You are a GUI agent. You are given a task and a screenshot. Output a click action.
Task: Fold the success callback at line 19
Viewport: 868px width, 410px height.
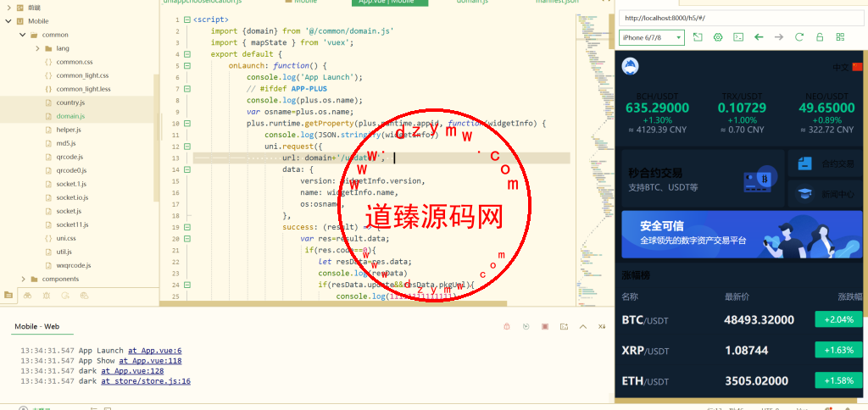click(x=187, y=227)
